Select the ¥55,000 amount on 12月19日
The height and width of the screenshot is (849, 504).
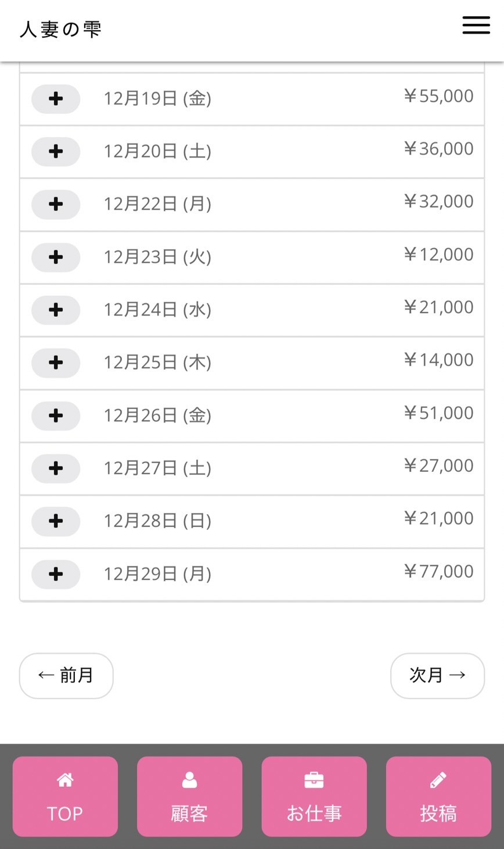click(438, 96)
